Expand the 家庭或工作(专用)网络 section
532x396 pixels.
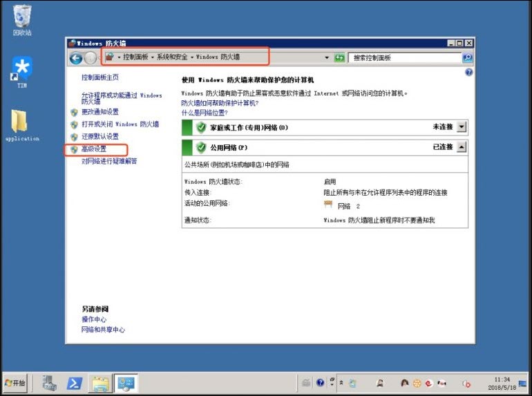click(462, 127)
